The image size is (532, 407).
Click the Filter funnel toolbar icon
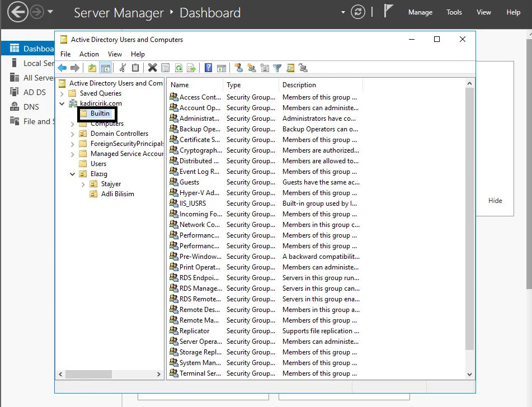pyautogui.click(x=277, y=68)
